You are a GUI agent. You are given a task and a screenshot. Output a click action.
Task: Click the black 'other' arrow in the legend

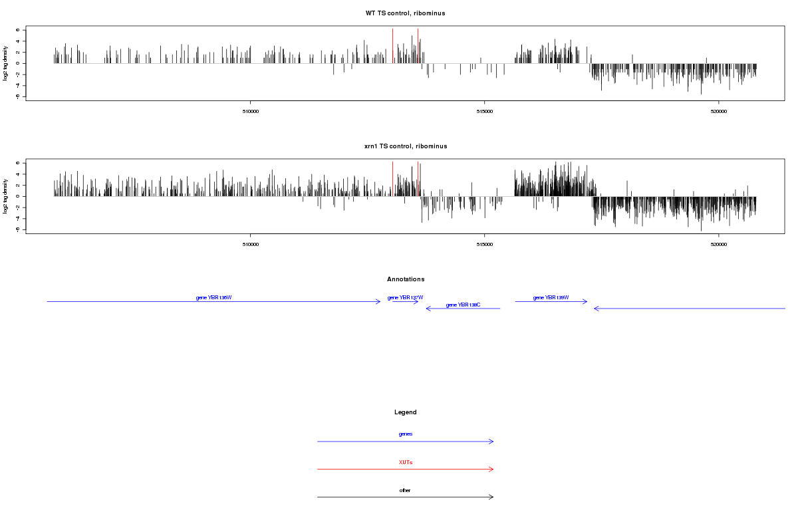[x=405, y=497]
